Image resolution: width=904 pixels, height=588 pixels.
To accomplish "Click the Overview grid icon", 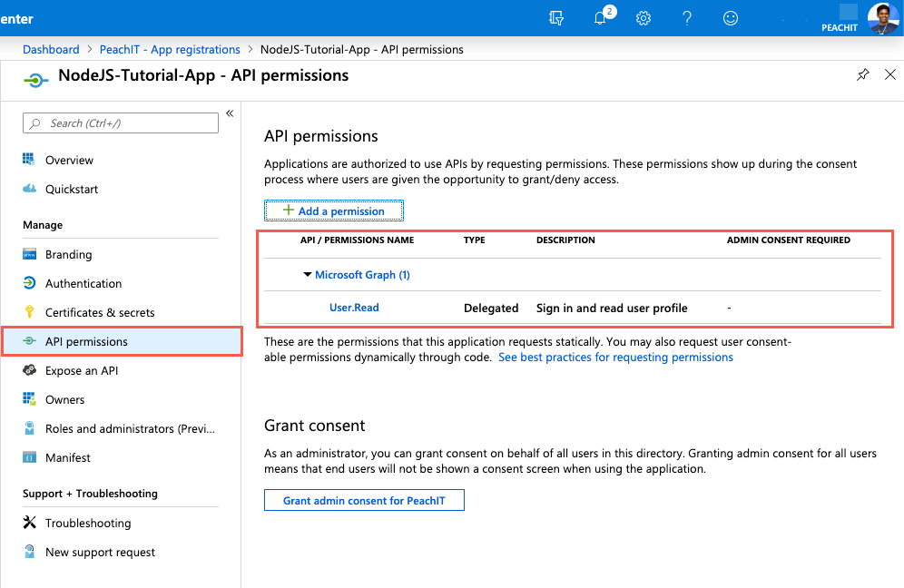I will click(x=29, y=159).
